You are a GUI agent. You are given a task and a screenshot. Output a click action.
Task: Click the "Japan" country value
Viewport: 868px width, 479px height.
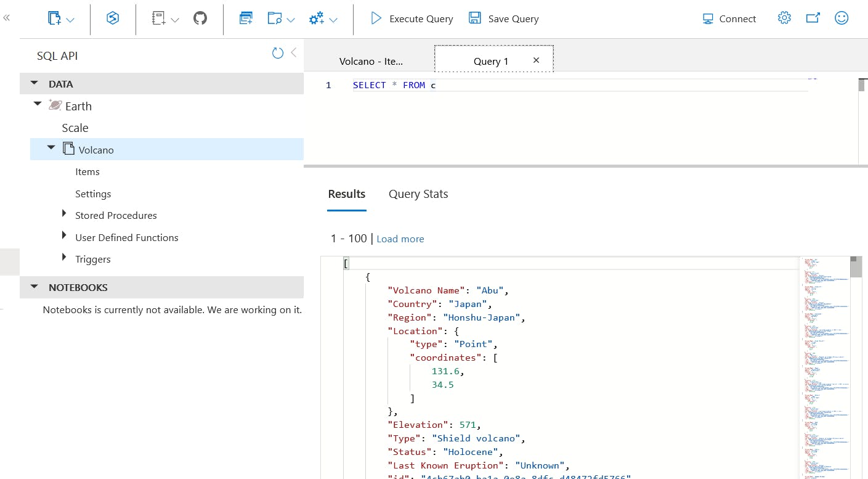tap(468, 304)
